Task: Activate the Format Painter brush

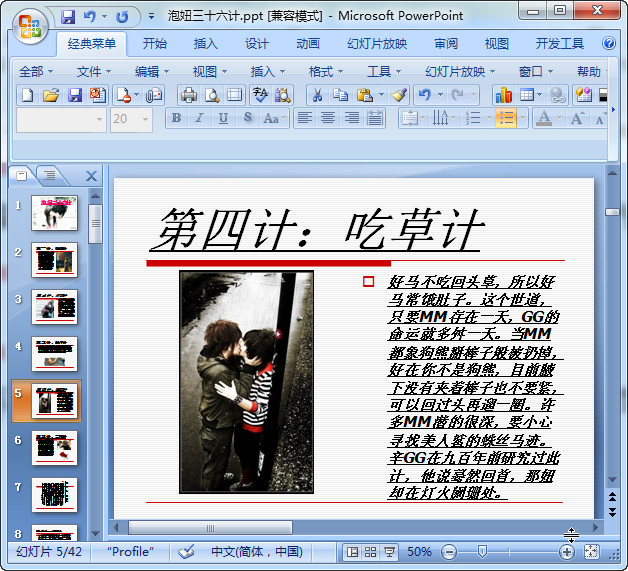Action: pos(399,95)
